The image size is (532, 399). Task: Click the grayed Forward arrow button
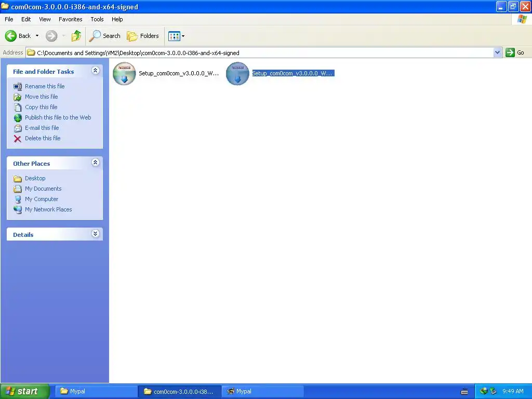[51, 36]
